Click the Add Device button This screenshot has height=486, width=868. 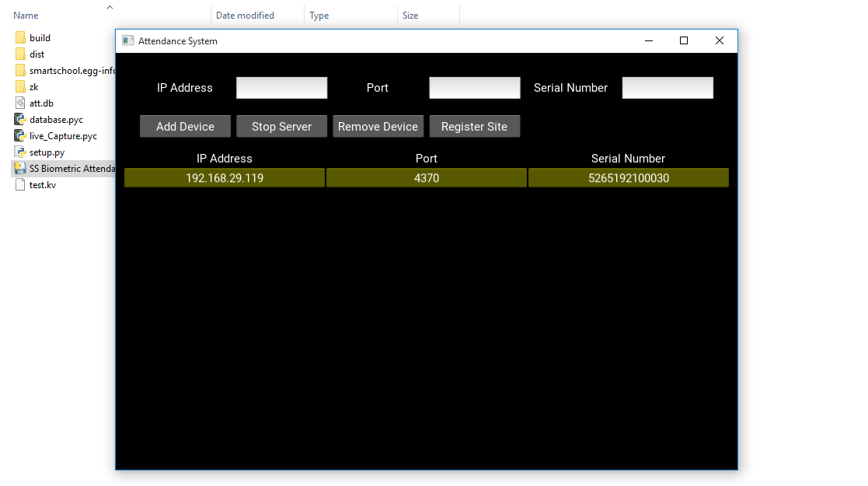185,127
